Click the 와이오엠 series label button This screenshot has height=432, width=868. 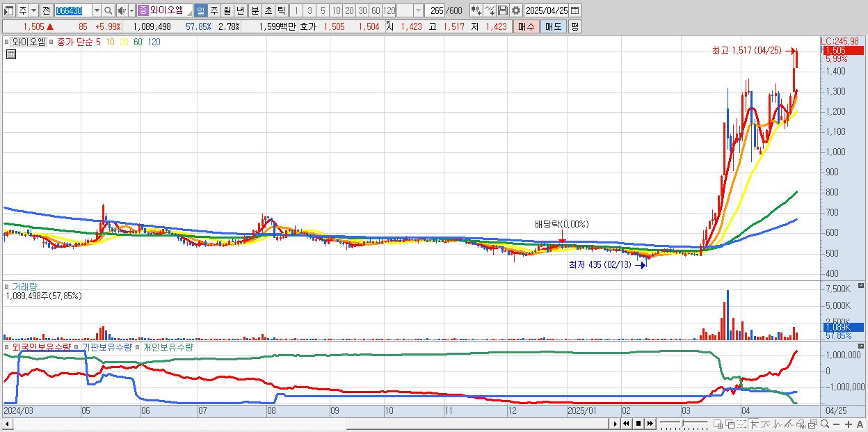click(29, 42)
